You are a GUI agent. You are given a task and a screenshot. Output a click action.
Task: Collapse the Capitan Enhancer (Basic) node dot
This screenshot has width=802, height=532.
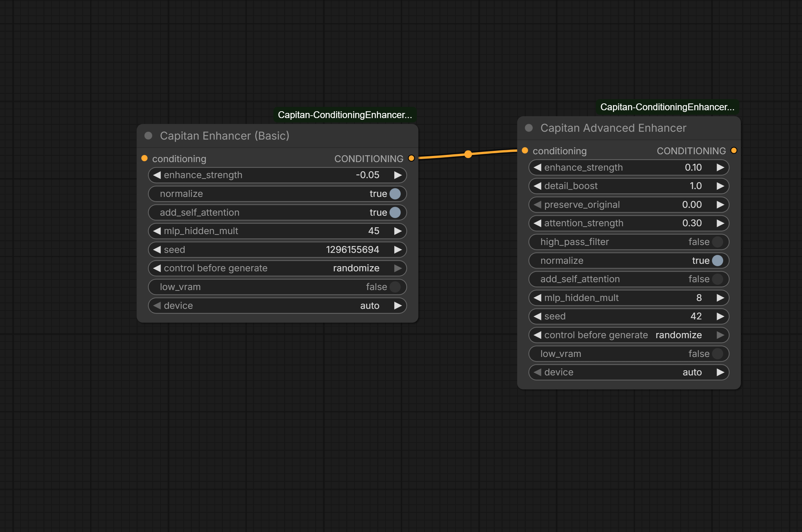pyautogui.click(x=148, y=136)
